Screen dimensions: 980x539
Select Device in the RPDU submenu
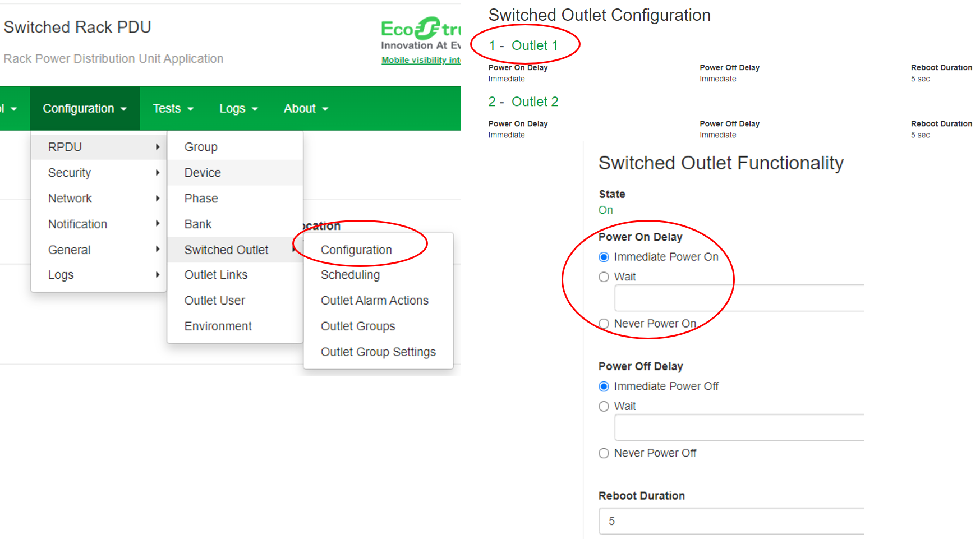(x=235, y=173)
